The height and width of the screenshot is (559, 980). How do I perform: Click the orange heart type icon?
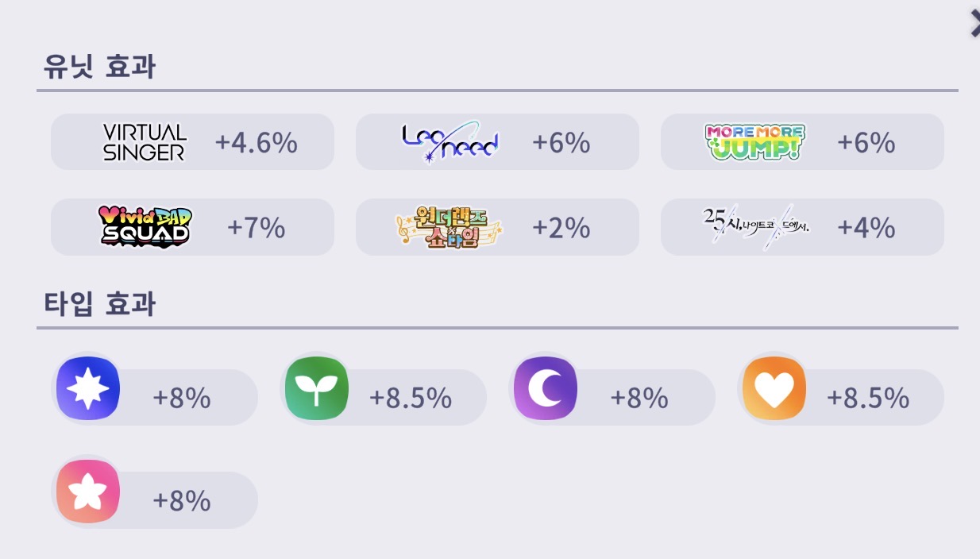point(774,388)
